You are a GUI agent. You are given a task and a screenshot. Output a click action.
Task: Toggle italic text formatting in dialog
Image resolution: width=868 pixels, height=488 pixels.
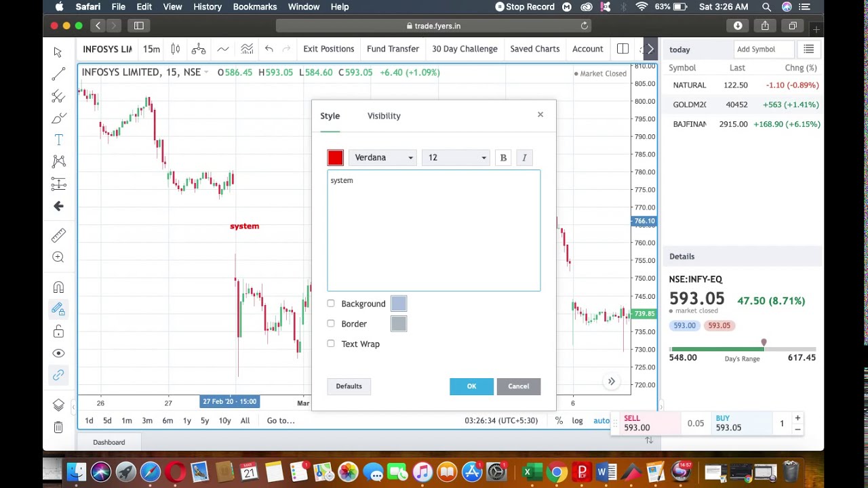(x=524, y=158)
